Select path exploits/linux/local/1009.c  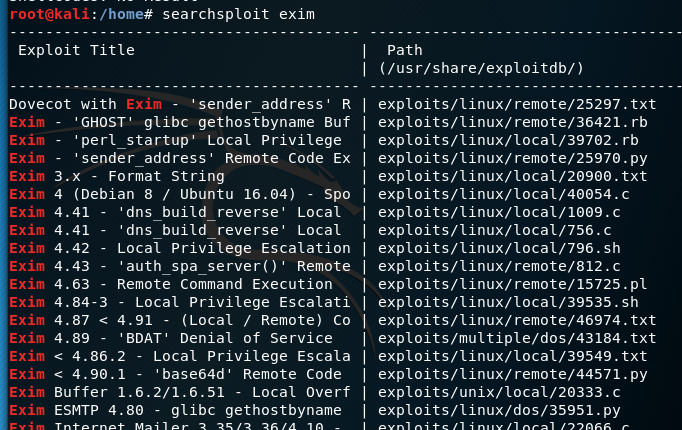pyautogui.click(x=499, y=212)
